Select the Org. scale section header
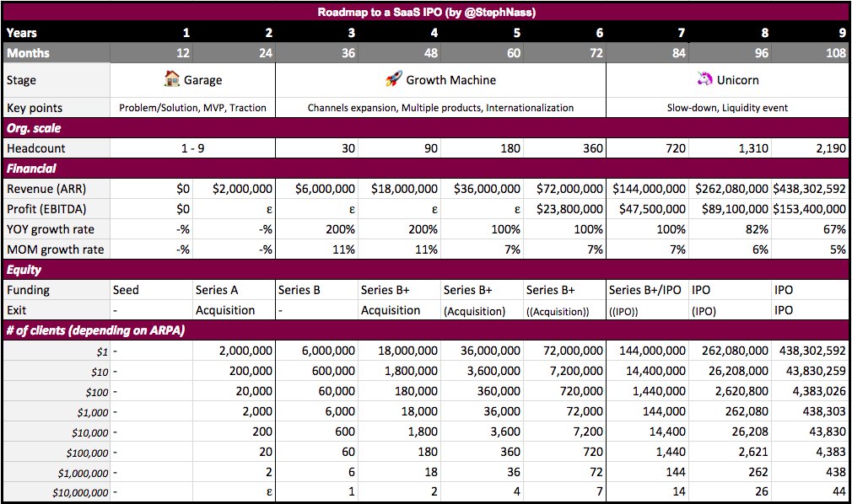 [x=427, y=128]
